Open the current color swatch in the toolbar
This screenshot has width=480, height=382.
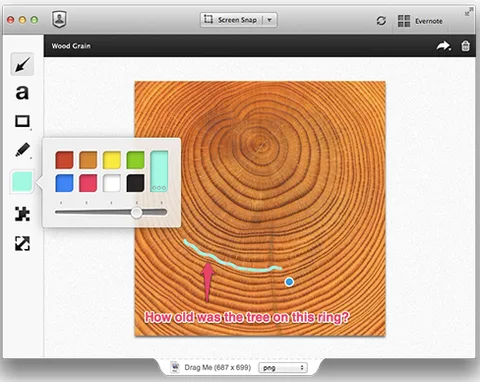(22, 182)
